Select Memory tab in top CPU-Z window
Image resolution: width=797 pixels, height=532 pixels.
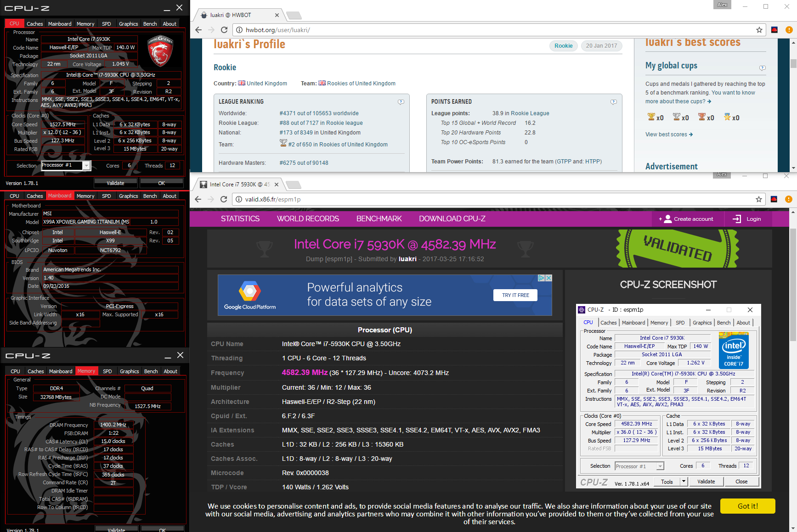85,24
